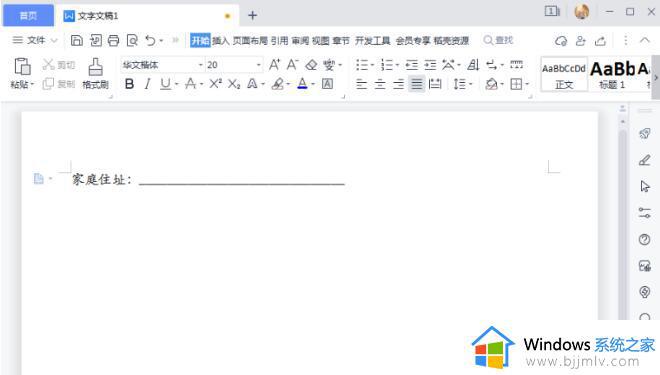Image resolution: width=660 pixels, height=375 pixels.
Task: Clear formatting with the eraser icon
Action: [x=311, y=65]
